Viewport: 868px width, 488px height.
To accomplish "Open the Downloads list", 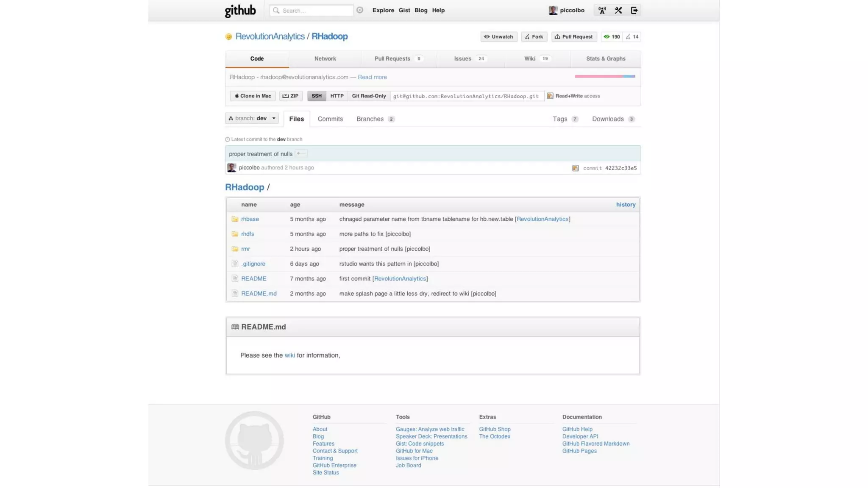I will (x=613, y=119).
